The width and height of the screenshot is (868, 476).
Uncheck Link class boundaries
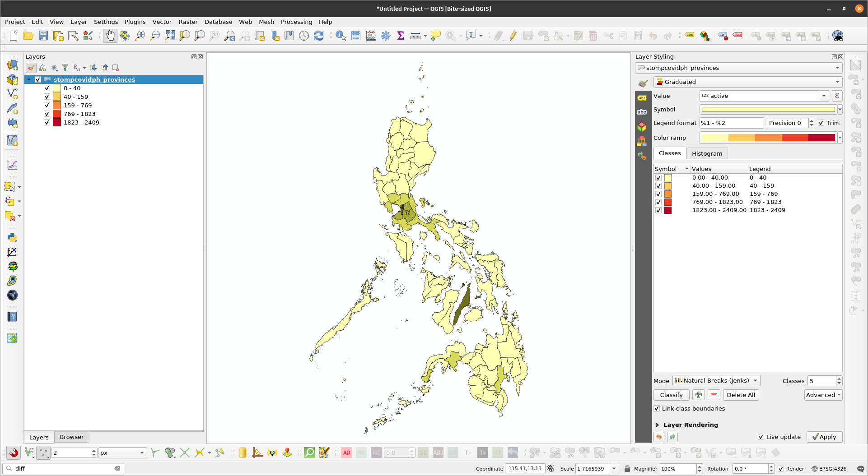click(657, 408)
